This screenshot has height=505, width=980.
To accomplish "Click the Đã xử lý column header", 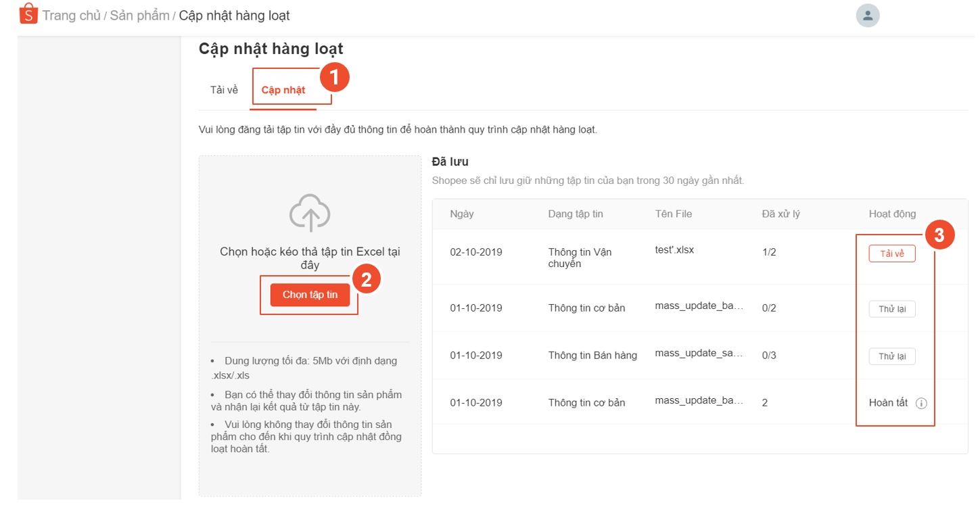I will [780, 214].
